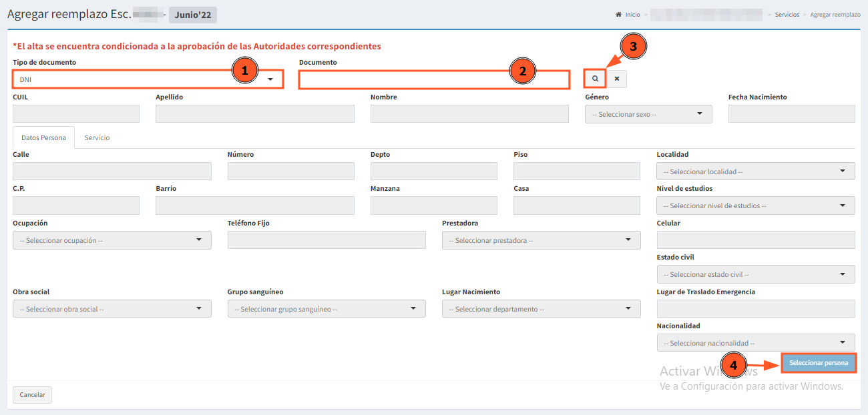Open the Seleccionar nacionalidad dropdown

click(756, 343)
